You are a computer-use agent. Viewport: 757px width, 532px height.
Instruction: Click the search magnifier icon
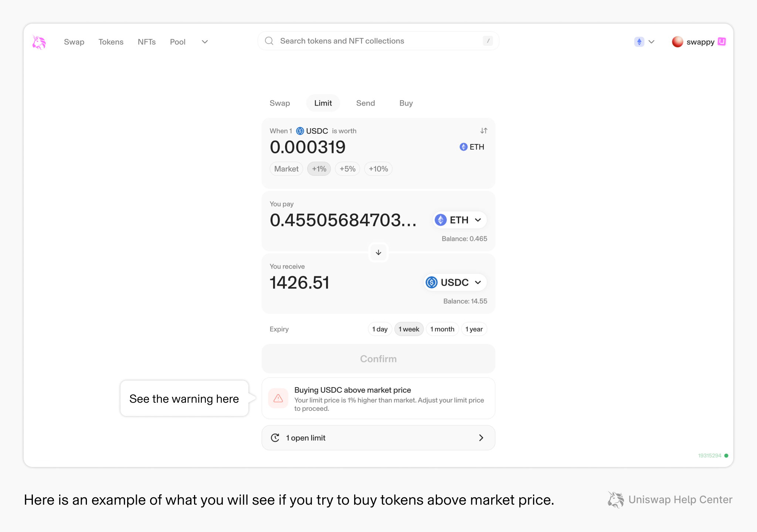click(269, 41)
